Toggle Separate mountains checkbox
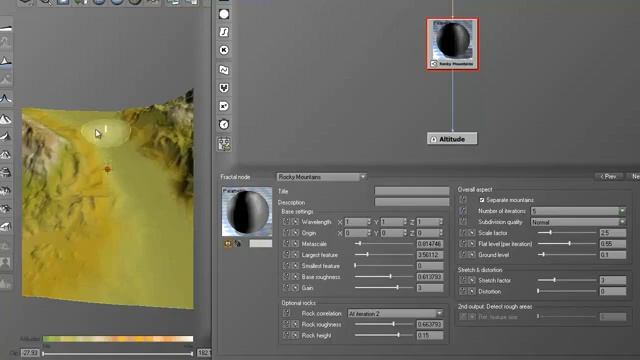The image size is (640, 360). point(482,200)
